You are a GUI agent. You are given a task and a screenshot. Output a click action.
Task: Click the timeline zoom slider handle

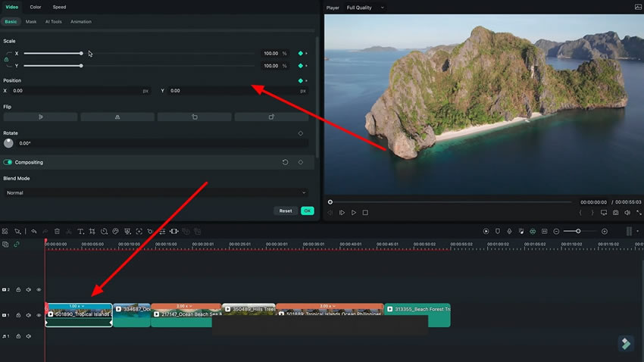tap(578, 232)
